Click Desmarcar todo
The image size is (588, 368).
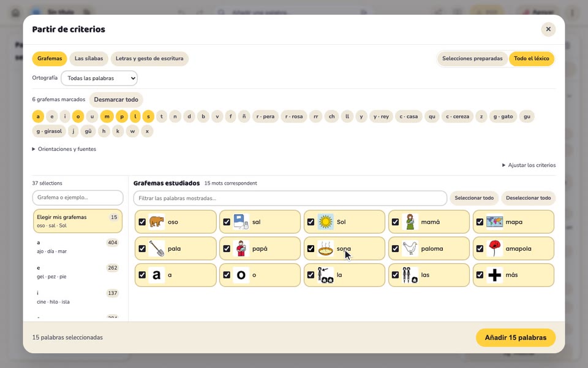coord(116,99)
